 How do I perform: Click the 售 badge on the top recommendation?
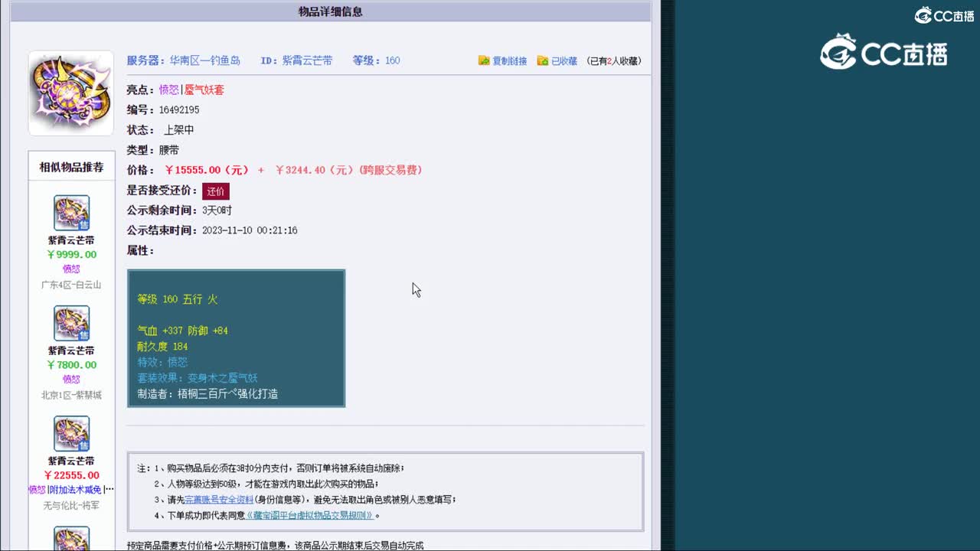[x=83, y=224]
